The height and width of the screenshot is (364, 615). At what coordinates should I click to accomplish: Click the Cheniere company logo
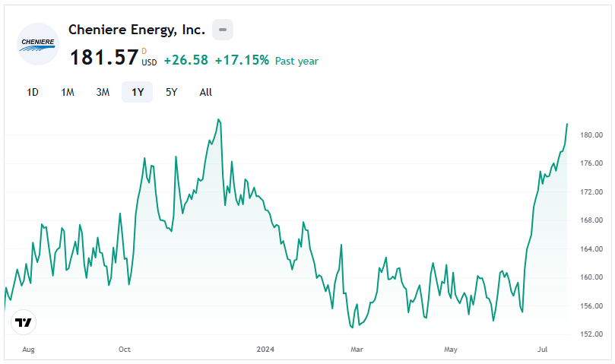(38, 44)
